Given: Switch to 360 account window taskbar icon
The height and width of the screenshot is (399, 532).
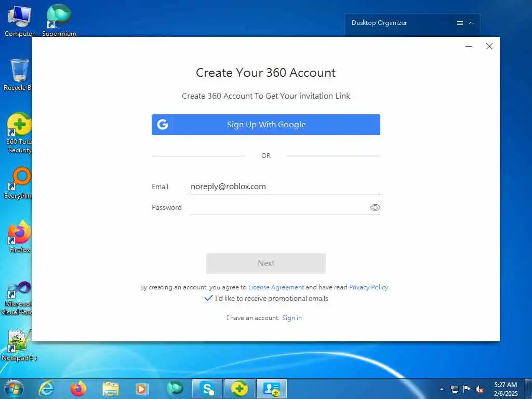Looking at the screenshot, I should coord(271,389).
